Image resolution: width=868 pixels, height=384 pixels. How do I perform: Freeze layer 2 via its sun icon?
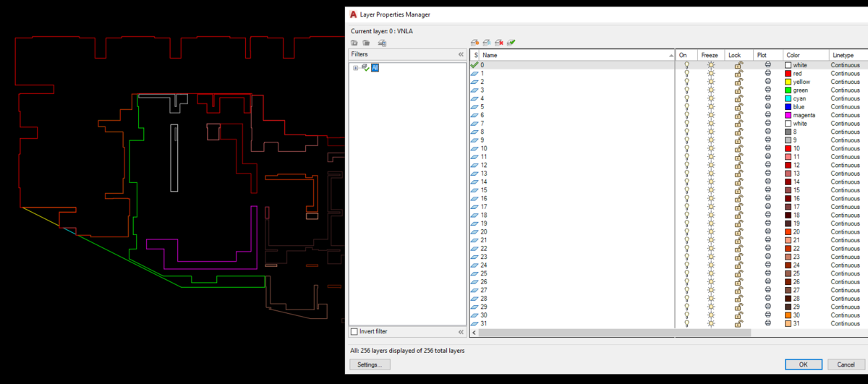pyautogui.click(x=711, y=82)
